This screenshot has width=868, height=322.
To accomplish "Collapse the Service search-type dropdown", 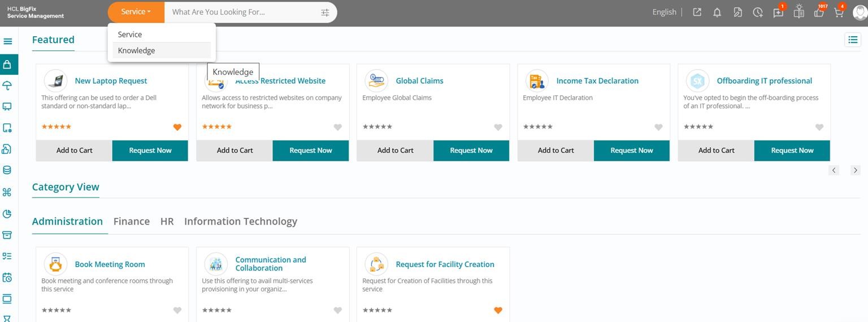I will 136,12.
